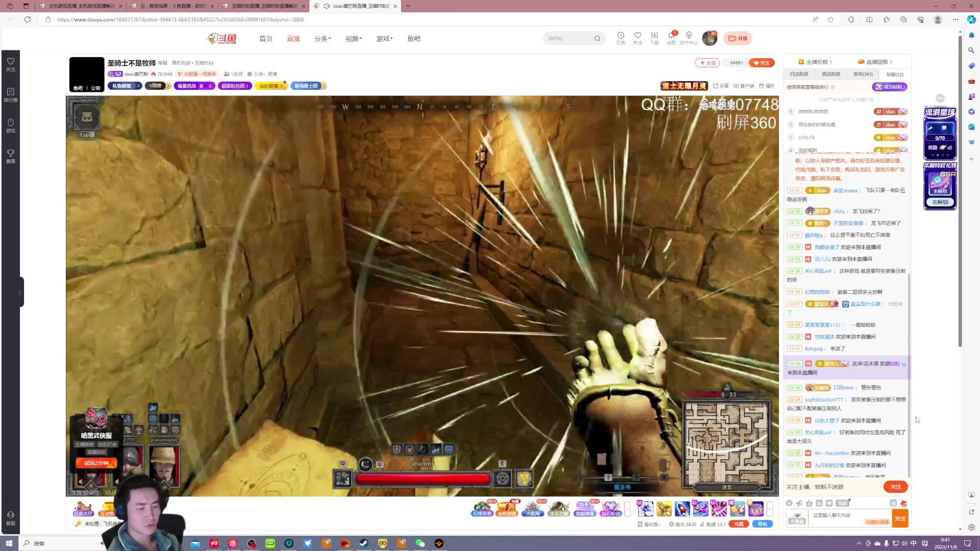Open 主播投稿 link

coord(815,62)
